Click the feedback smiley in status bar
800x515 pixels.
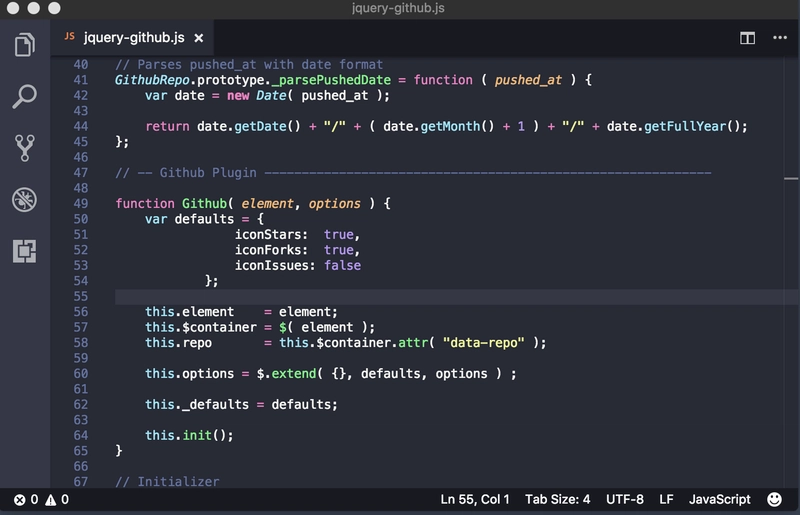774,499
